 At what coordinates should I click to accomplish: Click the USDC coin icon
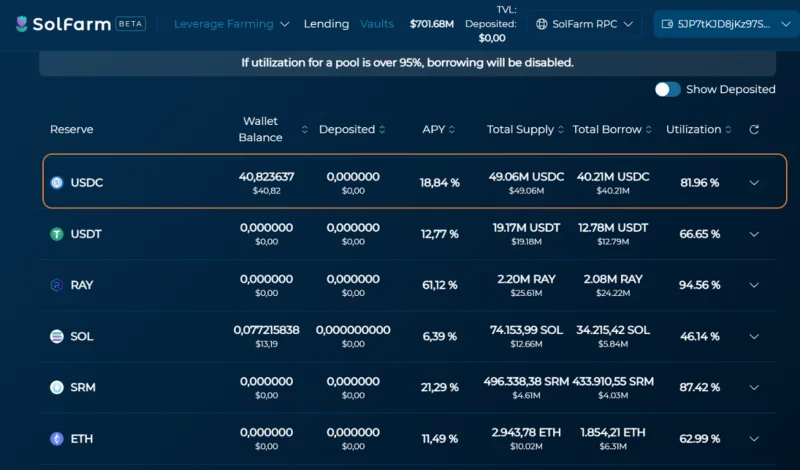57,182
